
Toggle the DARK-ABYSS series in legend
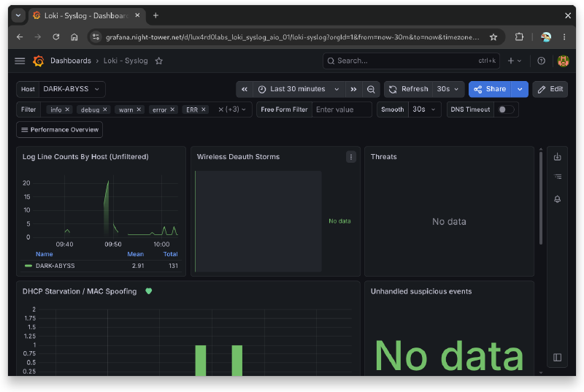point(55,266)
